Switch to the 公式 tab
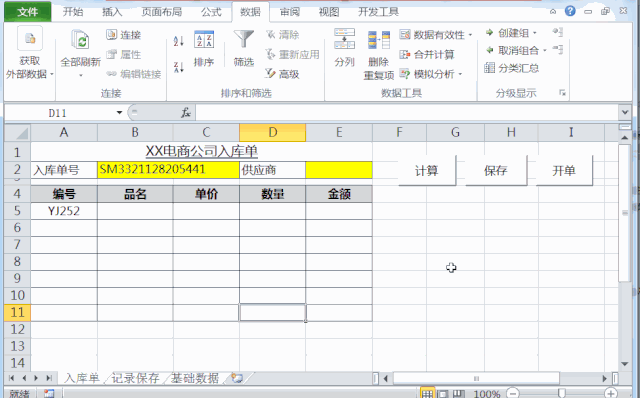640x398 pixels. click(211, 12)
